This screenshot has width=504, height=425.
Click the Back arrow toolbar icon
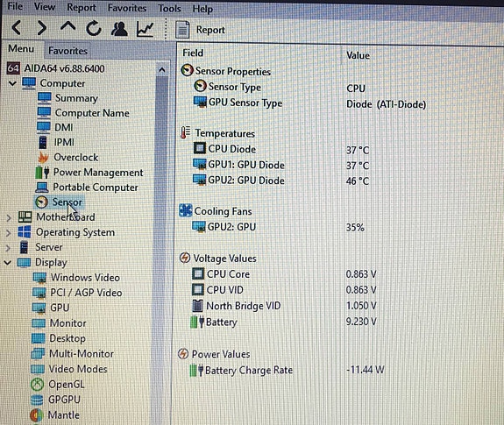[x=17, y=28]
